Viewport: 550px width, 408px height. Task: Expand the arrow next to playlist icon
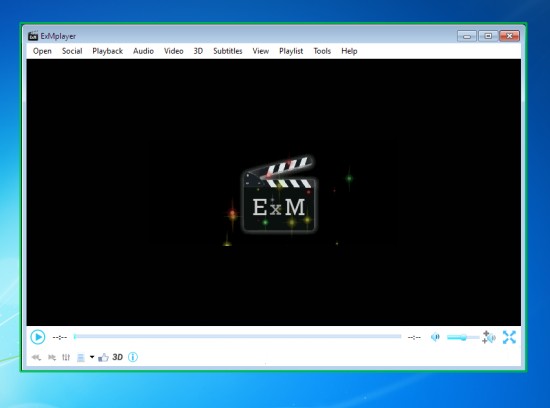pos(92,357)
